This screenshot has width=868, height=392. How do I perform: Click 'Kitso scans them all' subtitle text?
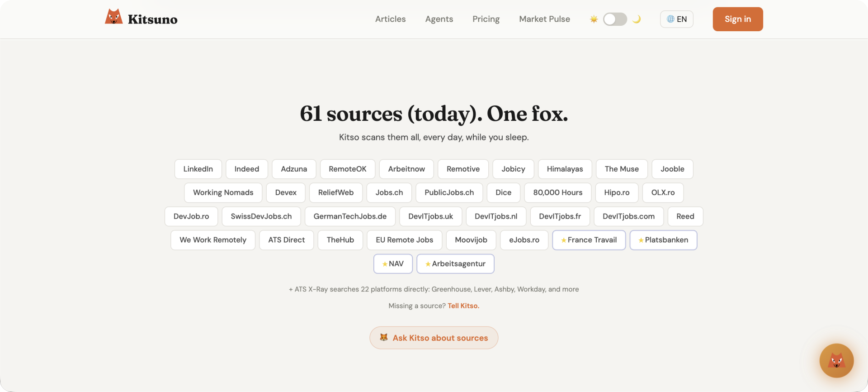click(434, 137)
